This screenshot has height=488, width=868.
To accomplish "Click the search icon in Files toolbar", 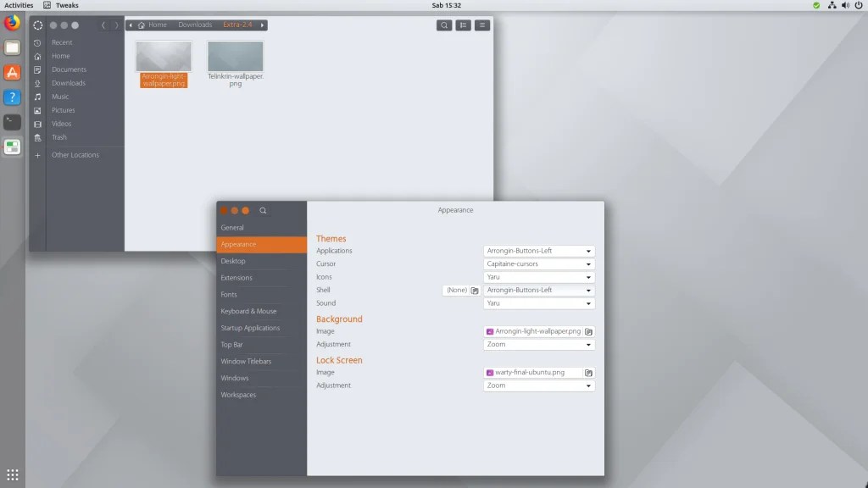I will pyautogui.click(x=444, y=25).
